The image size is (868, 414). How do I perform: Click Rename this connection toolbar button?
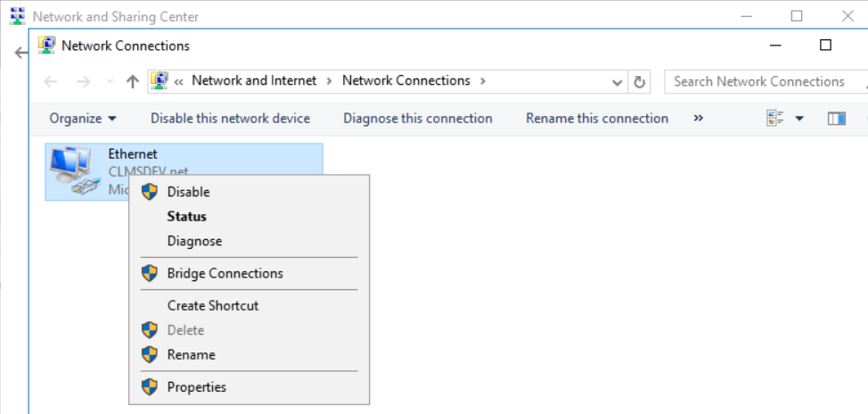[x=596, y=119]
